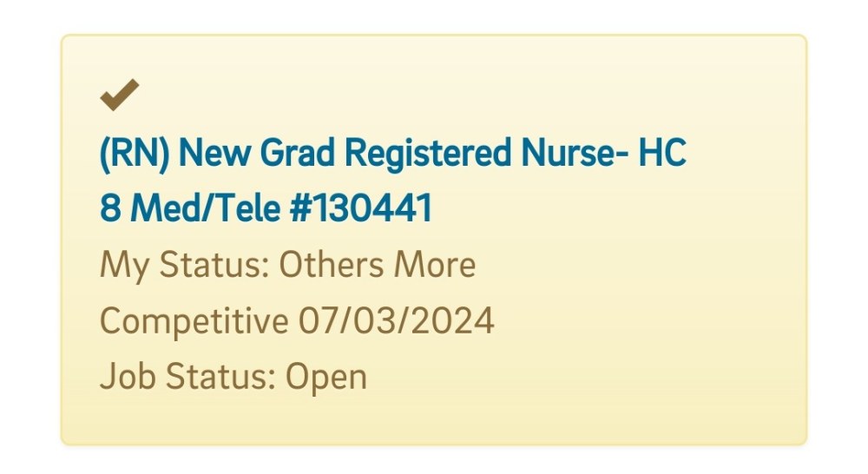The height and width of the screenshot is (474, 868).
Task: Click the Job Status: Open line
Action: tap(233, 377)
